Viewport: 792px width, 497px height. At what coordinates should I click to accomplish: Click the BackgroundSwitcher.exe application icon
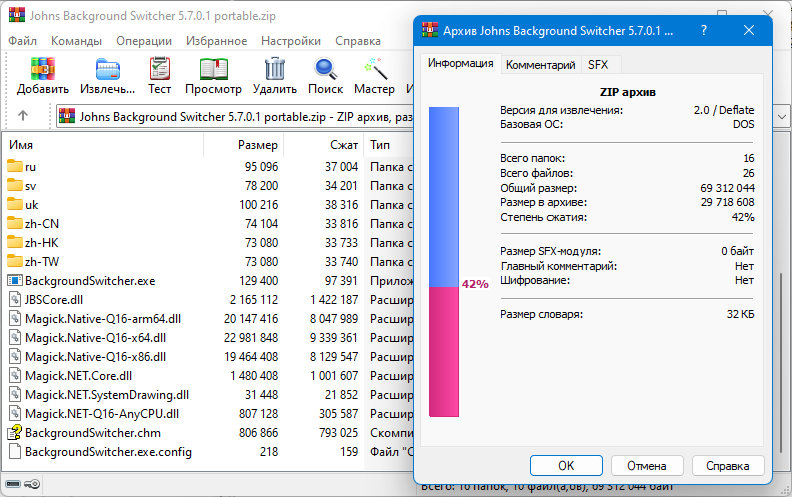coord(15,280)
